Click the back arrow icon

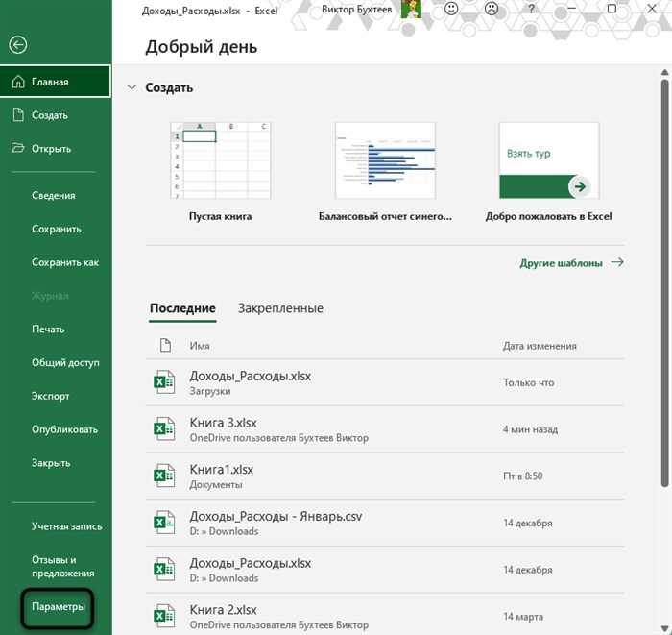pos(18,45)
